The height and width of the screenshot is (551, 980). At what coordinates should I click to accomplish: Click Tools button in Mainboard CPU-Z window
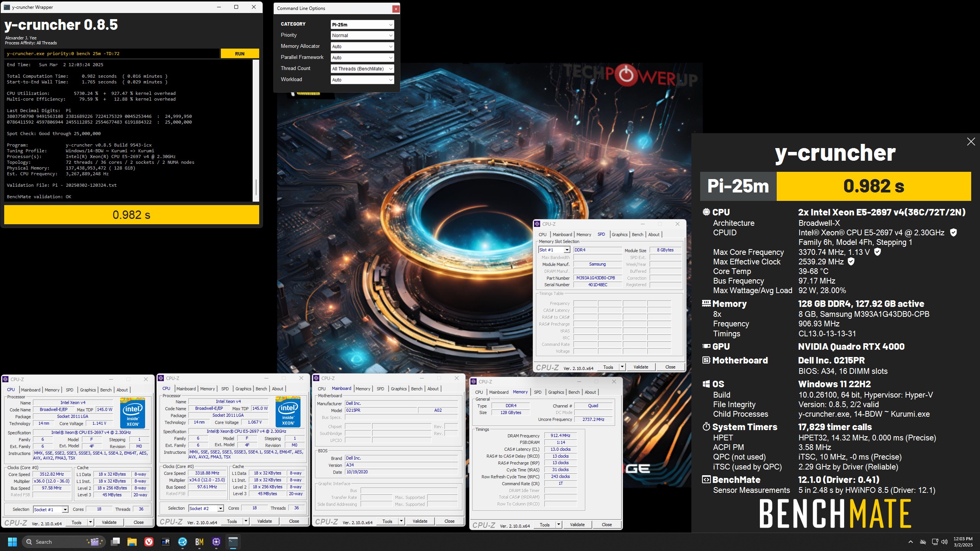pyautogui.click(x=387, y=521)
